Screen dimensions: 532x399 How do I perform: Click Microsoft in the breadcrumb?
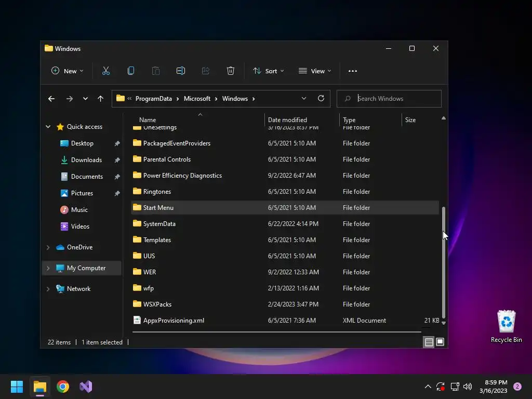pyautogui.click(x=197, y=99)
